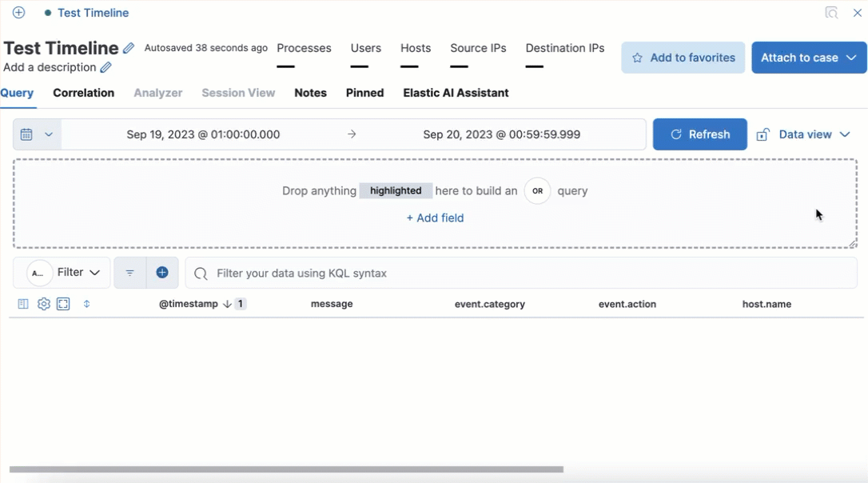Sort events by the @timestamp column
This screenshot has width=868, height=483.
188,304
